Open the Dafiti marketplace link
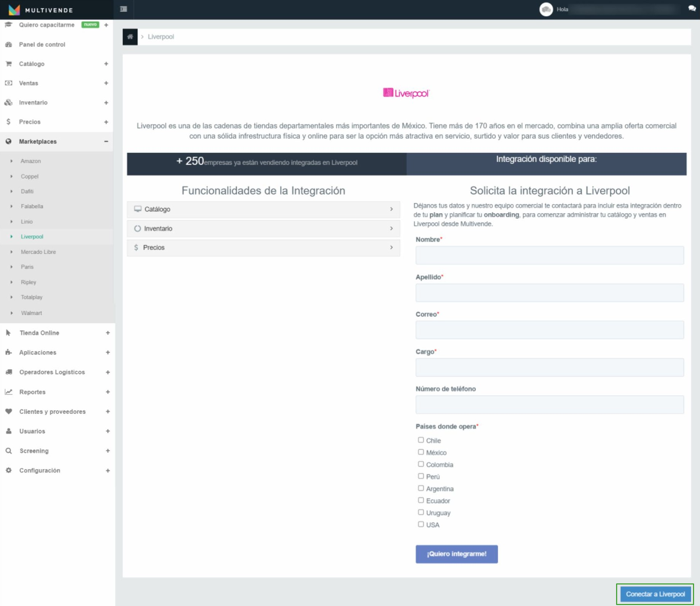700x606 pixels. coord(27,191)
